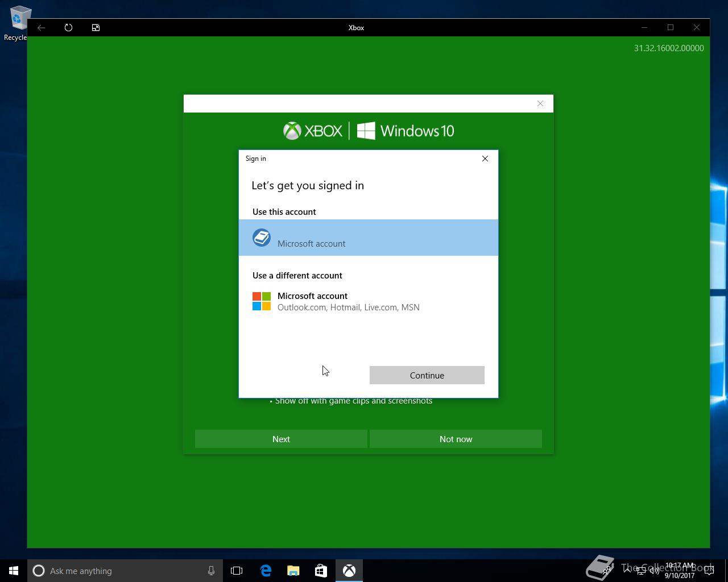Select the existing Microsoft account under Use this account
The height and width of the screenshot is (582, 728).
pos(369,238)
